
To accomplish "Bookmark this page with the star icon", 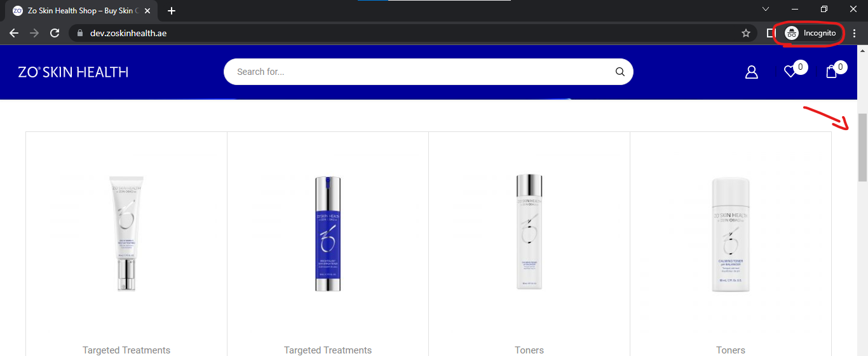I will pos(746,33).
